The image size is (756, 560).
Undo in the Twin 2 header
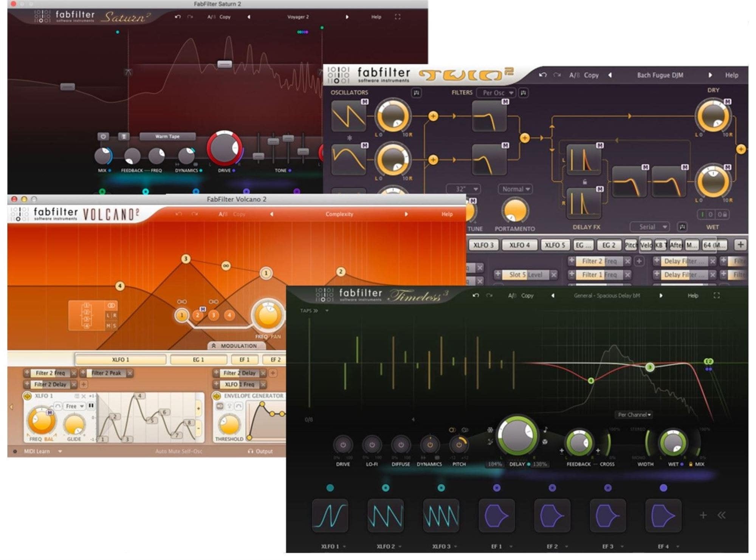click(543, 75)
